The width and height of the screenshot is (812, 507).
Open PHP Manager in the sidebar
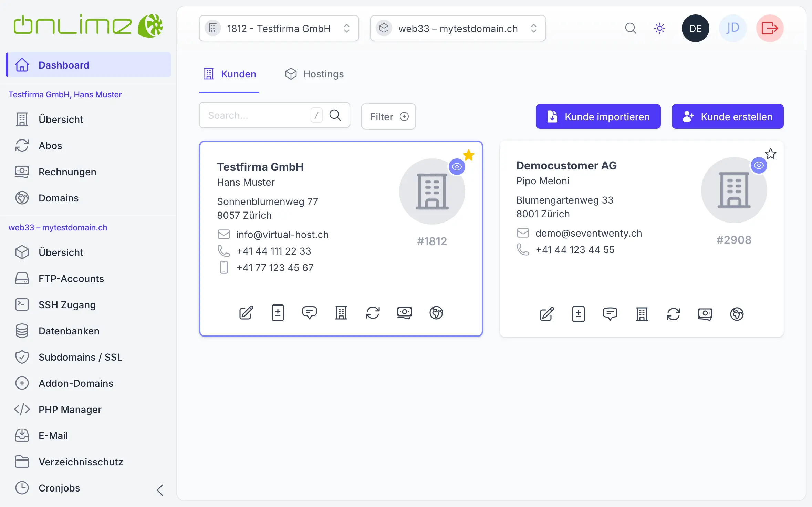[x=70, y=410]
